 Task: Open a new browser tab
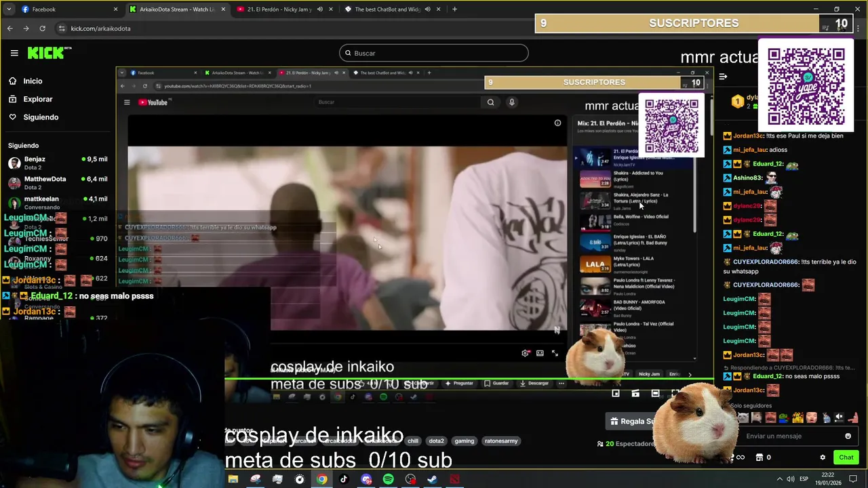pos(454,9)
